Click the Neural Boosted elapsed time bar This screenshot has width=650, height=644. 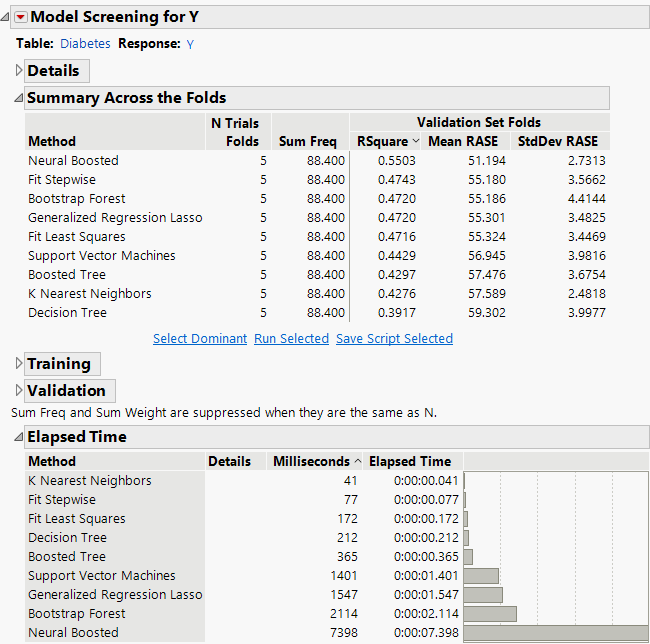click(x=555, y=633)
